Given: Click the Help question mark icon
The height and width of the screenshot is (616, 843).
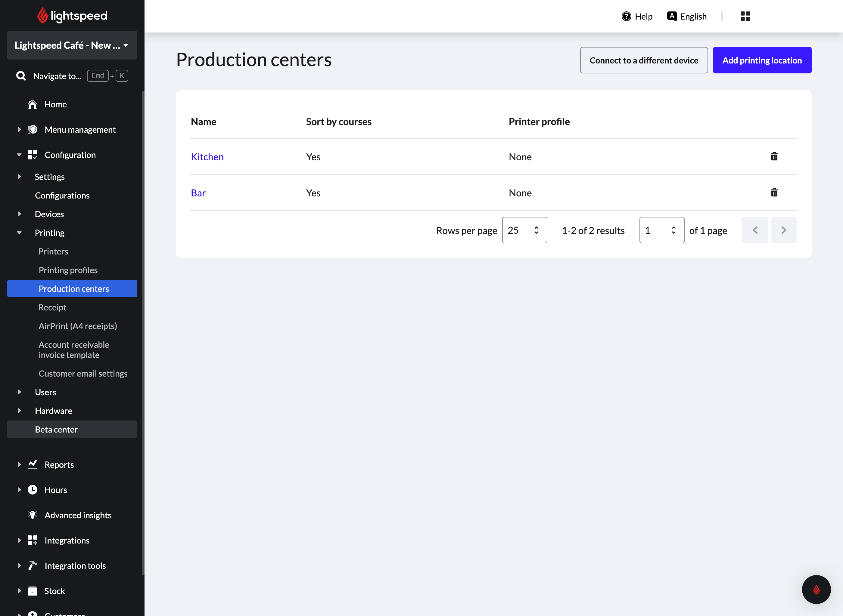Looking at the screenshot, I should tap(626, 17).
